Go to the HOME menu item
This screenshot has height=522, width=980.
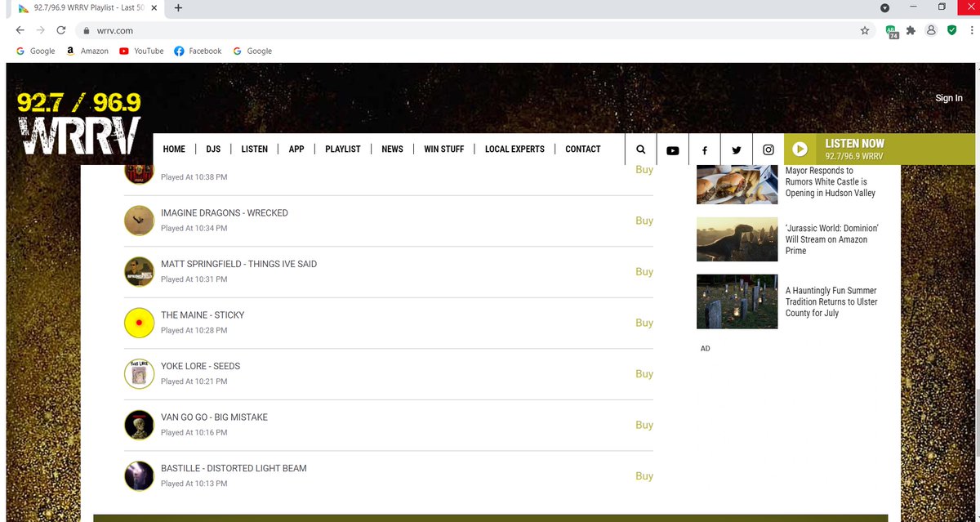point(174,149)
